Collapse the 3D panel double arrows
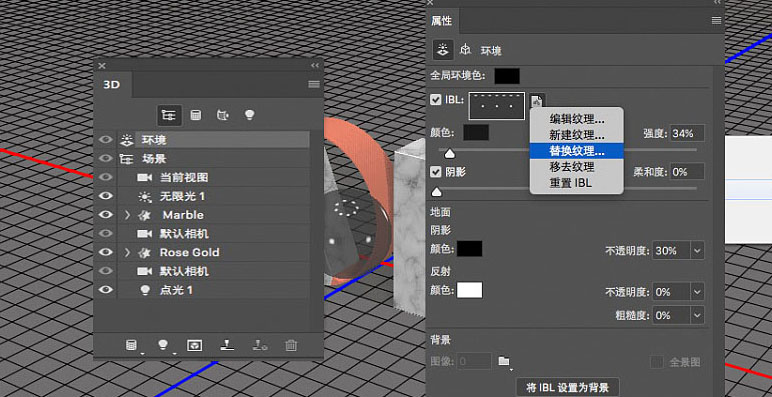The height and width of the screenshot is (397, 772). tap(315, 66)
